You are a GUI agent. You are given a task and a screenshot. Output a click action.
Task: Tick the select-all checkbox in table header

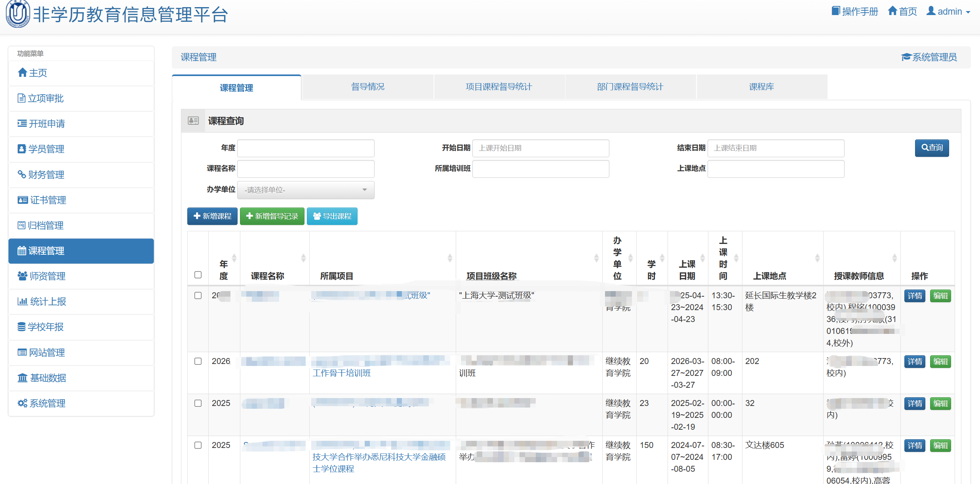point(198,275)
